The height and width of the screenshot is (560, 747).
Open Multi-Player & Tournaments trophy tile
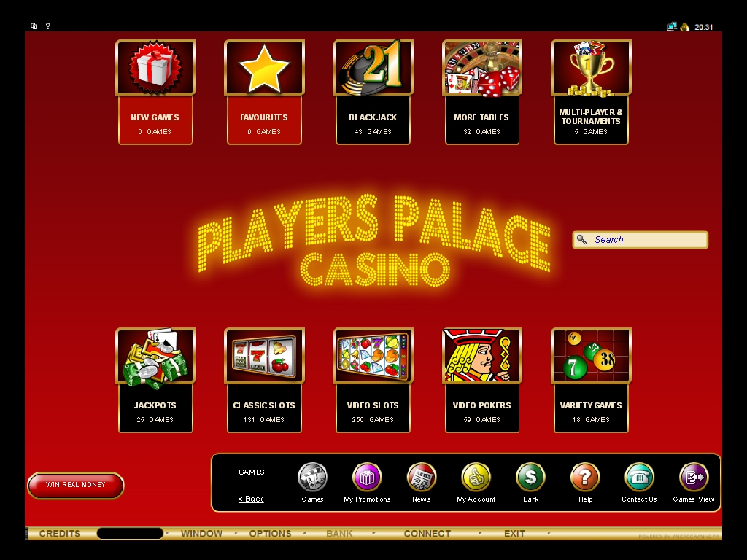591,92
